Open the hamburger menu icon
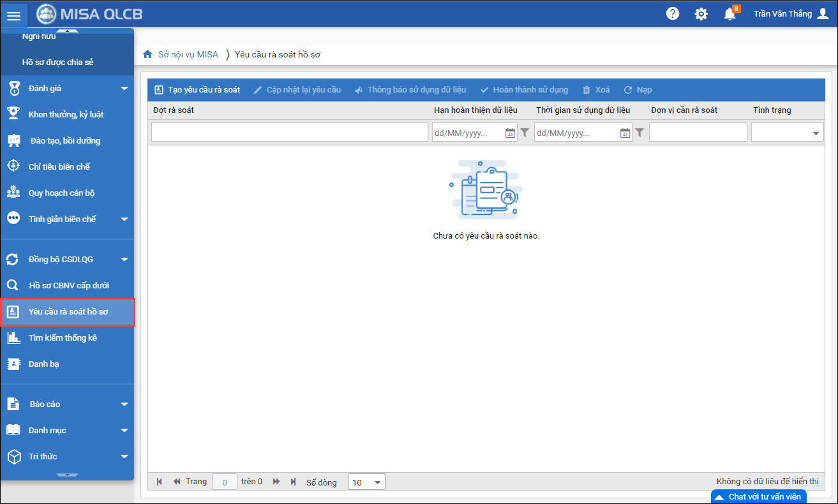 pyautogui.click(x=13, y=15)
